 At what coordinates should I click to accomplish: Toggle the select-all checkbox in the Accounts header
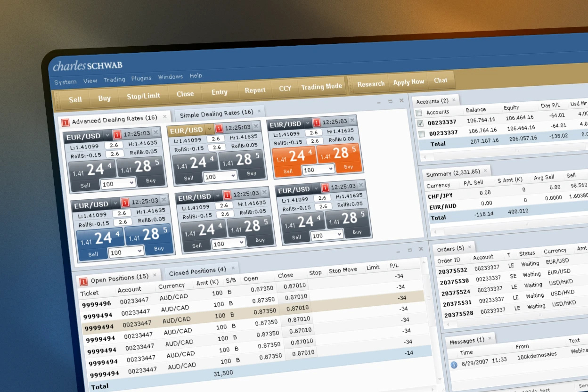pos(418,112)
